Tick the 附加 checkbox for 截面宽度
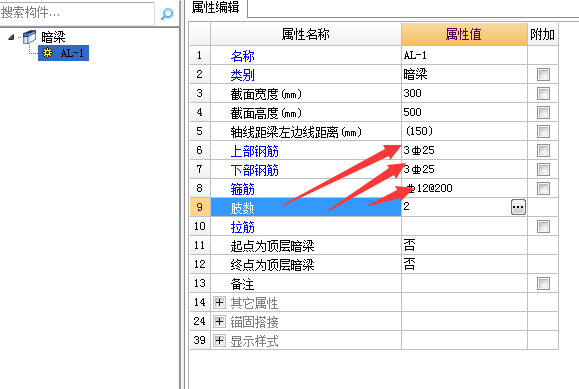Viewport: 579px width, 389px height. [x=543, y=93]
